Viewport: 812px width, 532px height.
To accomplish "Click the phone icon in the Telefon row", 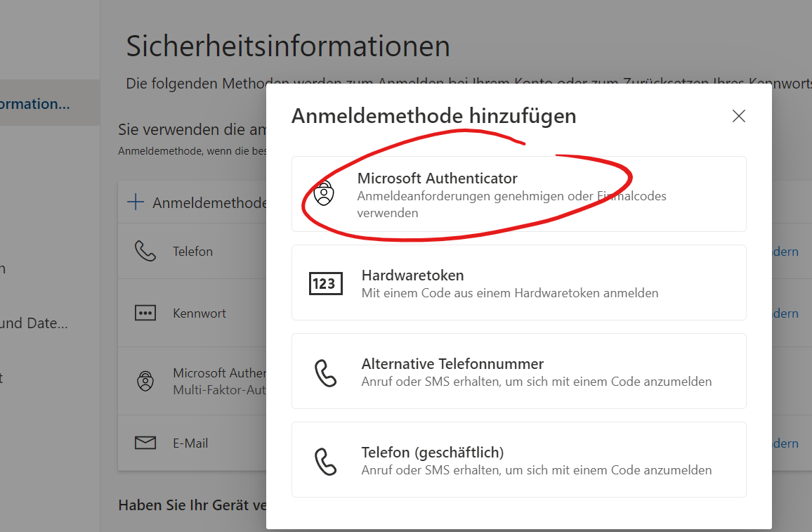I will [145, 251].
